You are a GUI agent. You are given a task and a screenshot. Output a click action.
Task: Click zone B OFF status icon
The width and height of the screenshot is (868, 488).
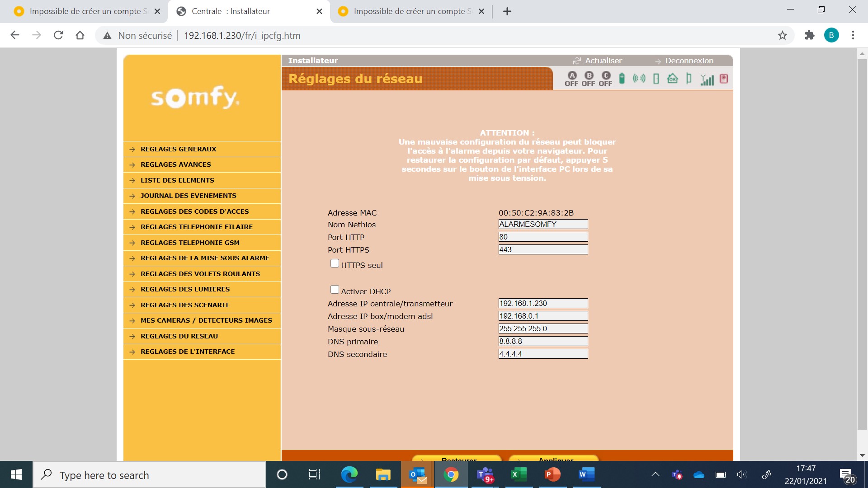[x=589, y=79]
